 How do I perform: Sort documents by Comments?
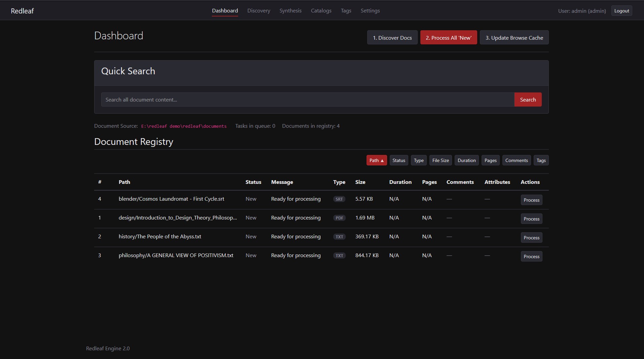(516, 161)
